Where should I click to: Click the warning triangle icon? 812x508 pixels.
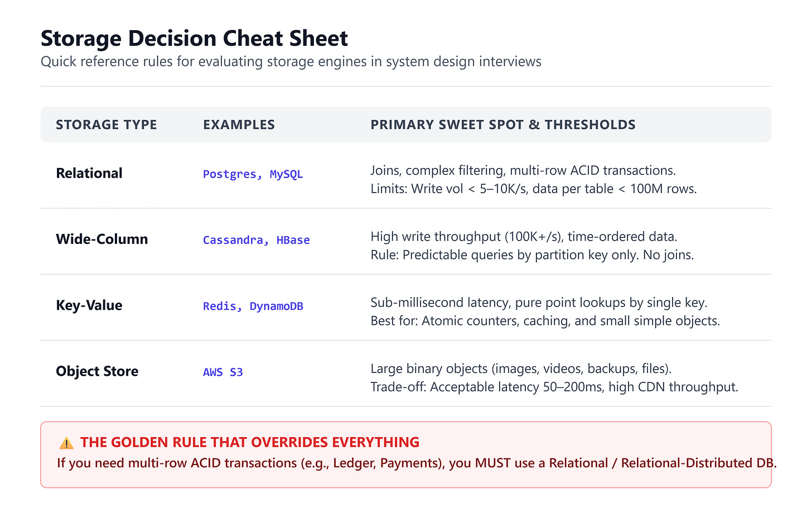pos(66,443)
